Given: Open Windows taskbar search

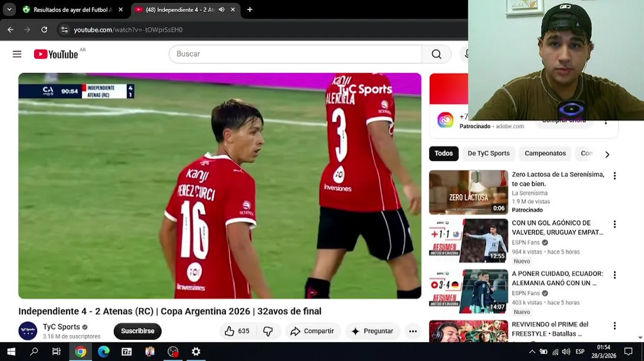Looking at the screenshot, I should [x=34, y=351].
